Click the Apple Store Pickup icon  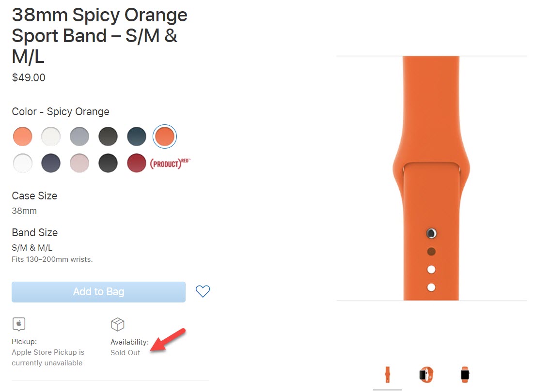(19, 324)
